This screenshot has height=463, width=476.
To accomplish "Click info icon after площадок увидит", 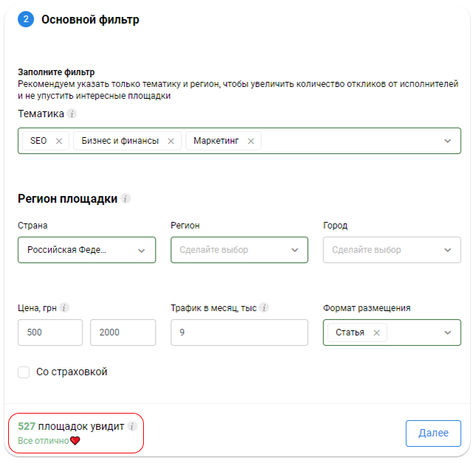I will point(132,426).
